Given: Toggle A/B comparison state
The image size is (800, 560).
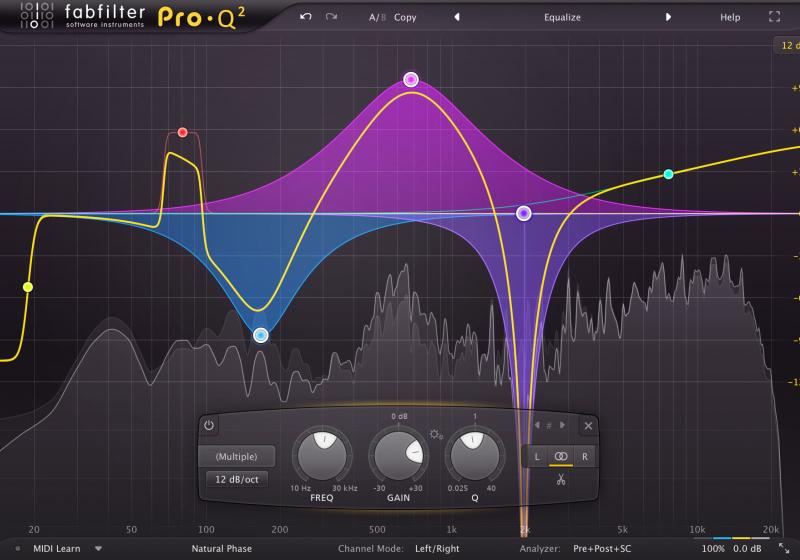Looking at the screenshot, I should coord(377,17).
